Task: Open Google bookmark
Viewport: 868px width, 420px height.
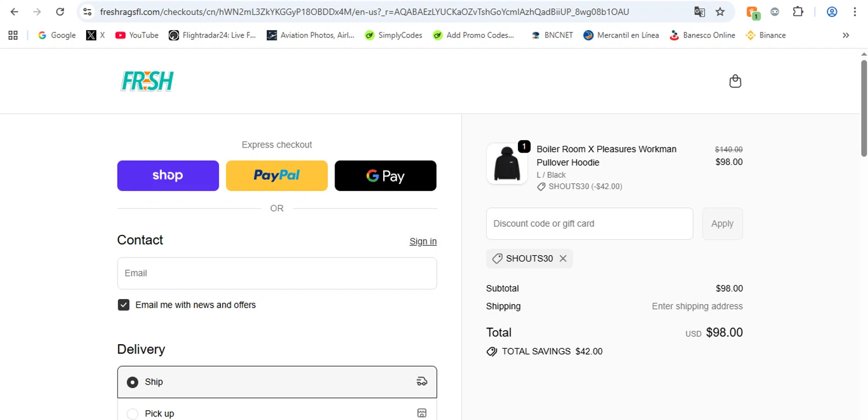Action: click(x=57, y=35)
